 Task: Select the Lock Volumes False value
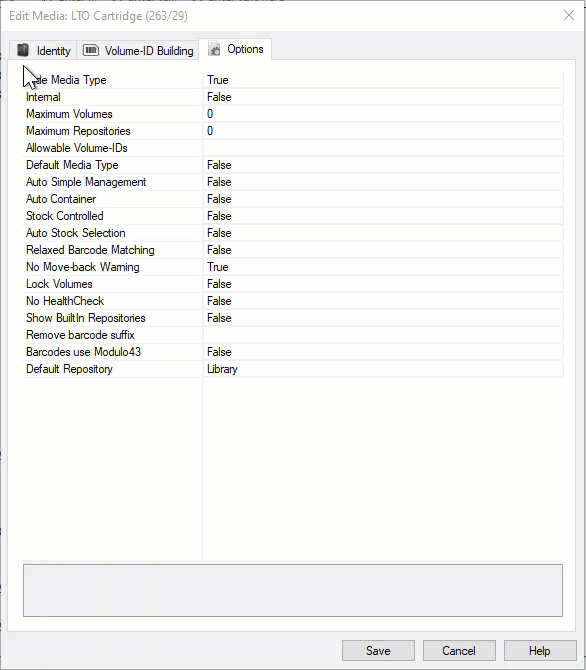click(x=383, y=284)
